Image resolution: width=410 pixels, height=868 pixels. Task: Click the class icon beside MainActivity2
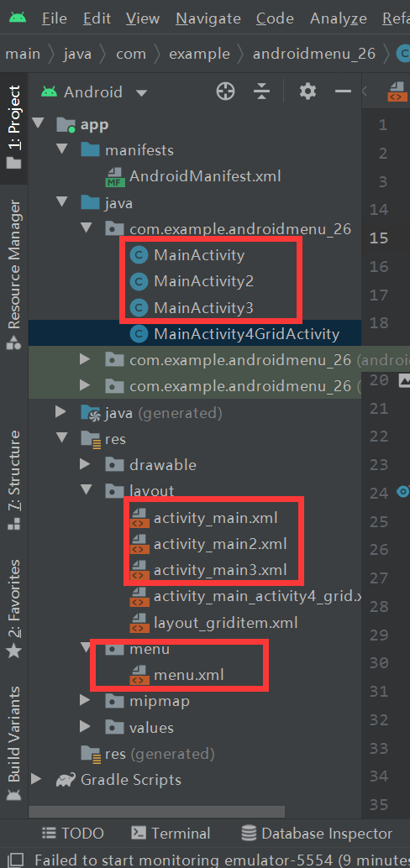pos(139,281)
